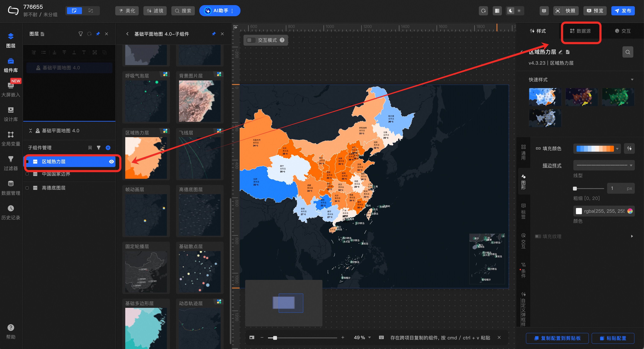Click the search icon in style panel
Viewport: 644px width, 349px height.
pyautogui.click(x=628, y=52)
